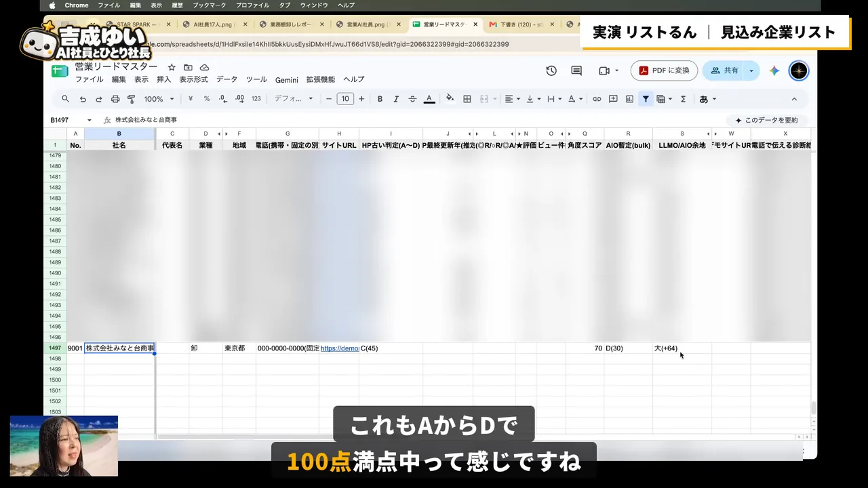Print the sheet using the printer icon
This screenshot has height=488, width=868.
(115, 99)
